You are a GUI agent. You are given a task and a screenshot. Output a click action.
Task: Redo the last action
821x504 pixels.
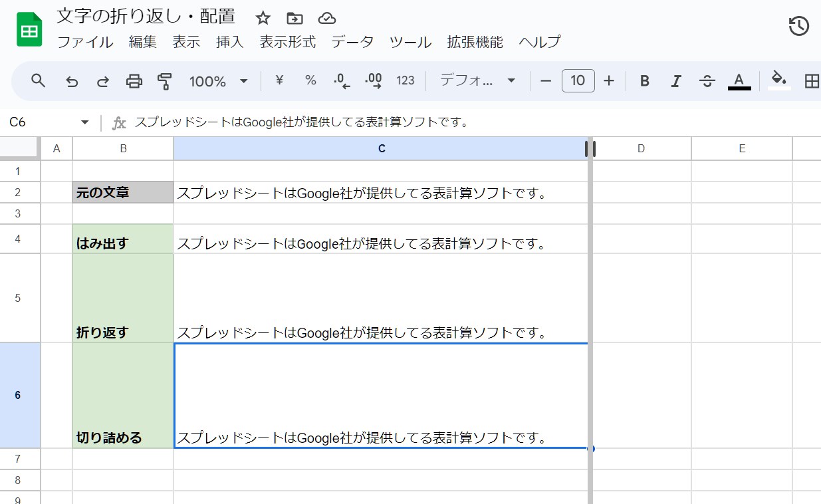click(103, 80)
